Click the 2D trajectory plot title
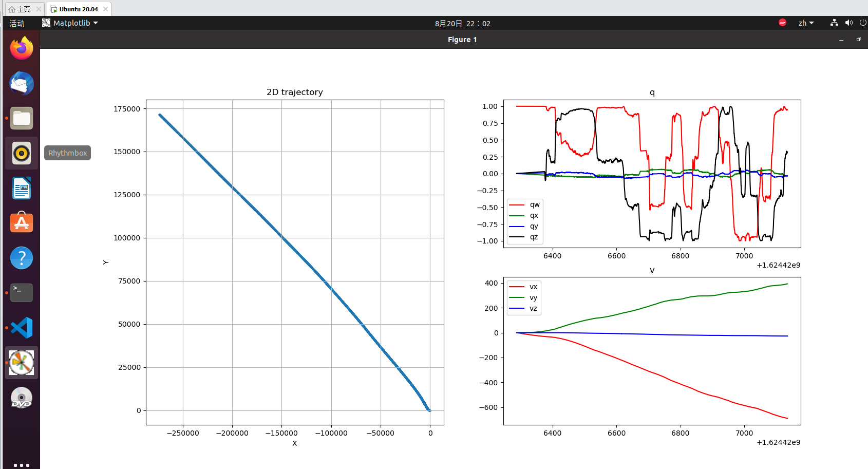 pyautogui.click(x=295, y=92)
